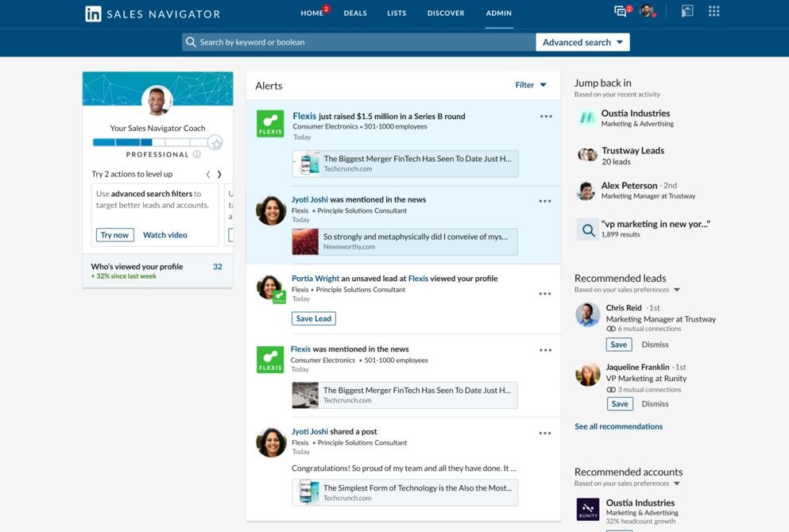Click Oustia Industries logo under Jump back in
This screenshot has width=789, height=532.
coord(586,118)
